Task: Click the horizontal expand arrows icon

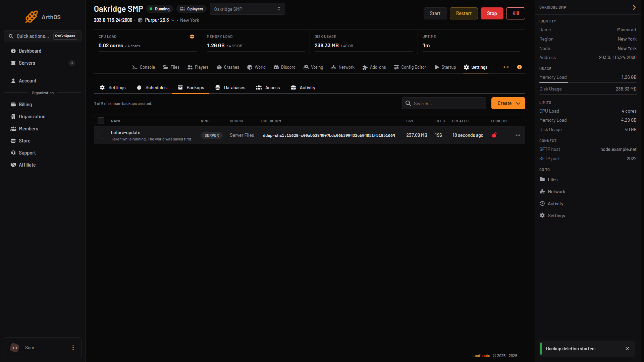Action: [506, 67]
